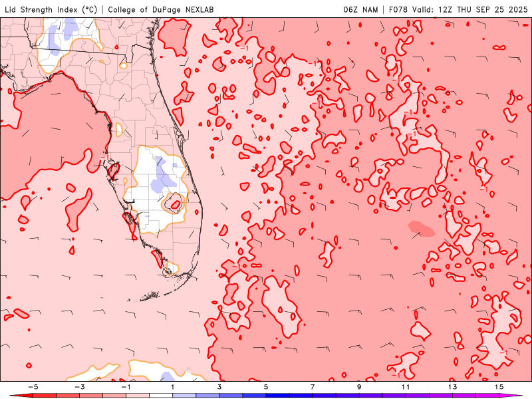
Task: Select the magenta swatch left of 15
Action: tap(487, 396)
